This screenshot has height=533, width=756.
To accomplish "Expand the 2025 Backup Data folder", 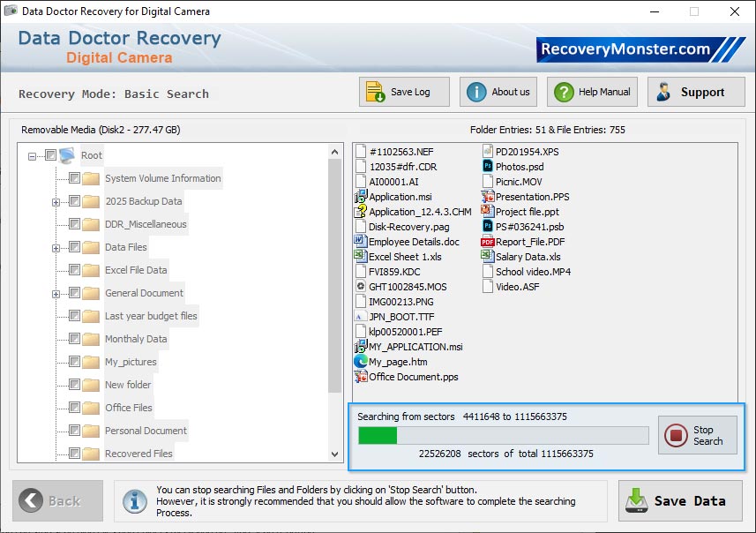I will pos(55,201).
